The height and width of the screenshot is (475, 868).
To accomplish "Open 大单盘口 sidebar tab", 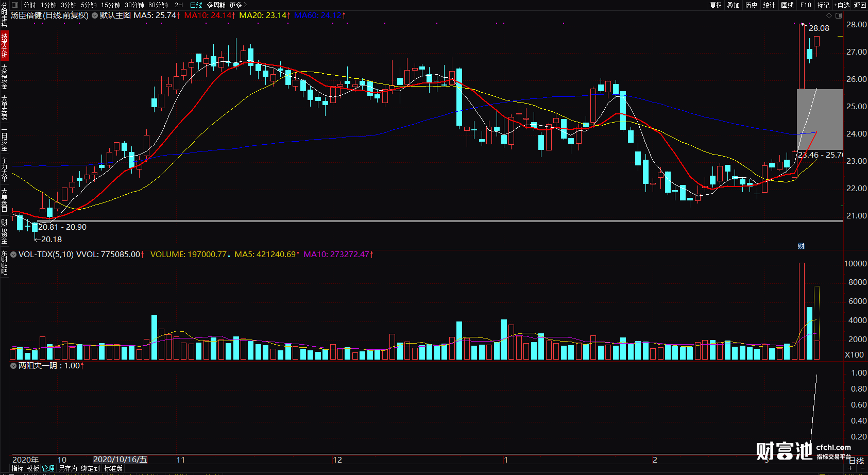I will point(4,200).
